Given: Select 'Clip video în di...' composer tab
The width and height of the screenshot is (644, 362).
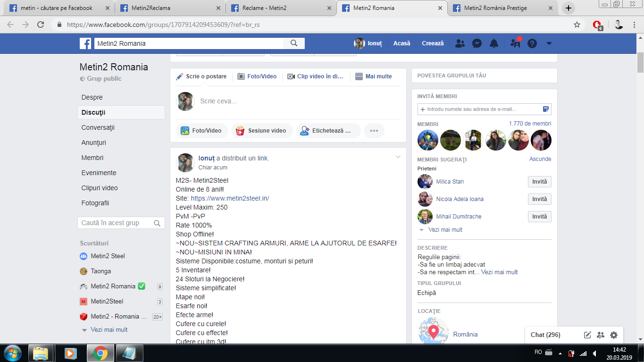Looking at the screenshot, I should pyautogui.click(x=316, y=76).
